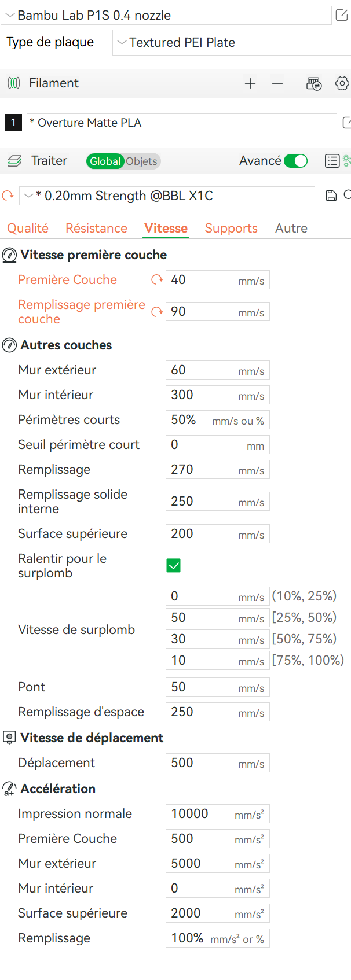Reset Première Couche speed to default
Image resolution: width=351 pixels, height=980 pixels.
(156, 280)
